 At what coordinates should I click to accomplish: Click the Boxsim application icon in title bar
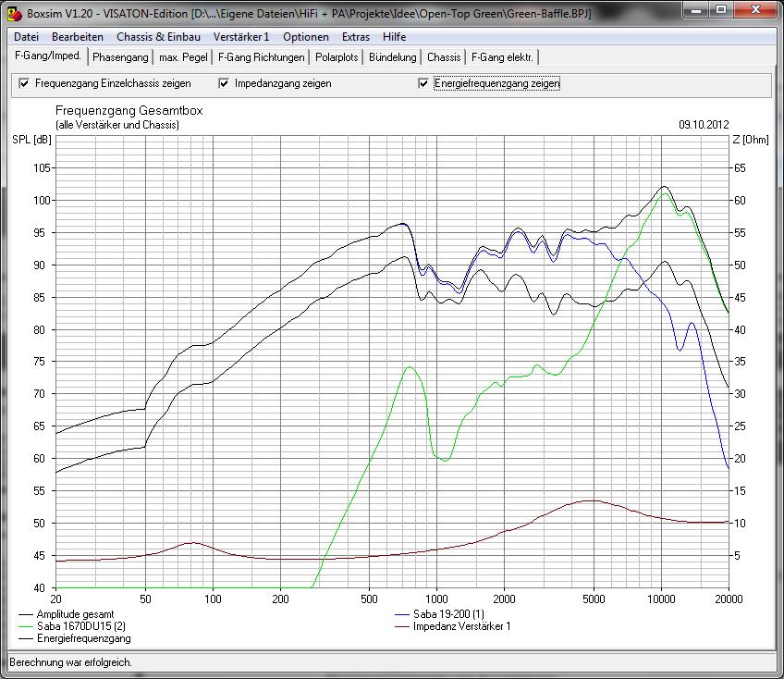[15, 14]
